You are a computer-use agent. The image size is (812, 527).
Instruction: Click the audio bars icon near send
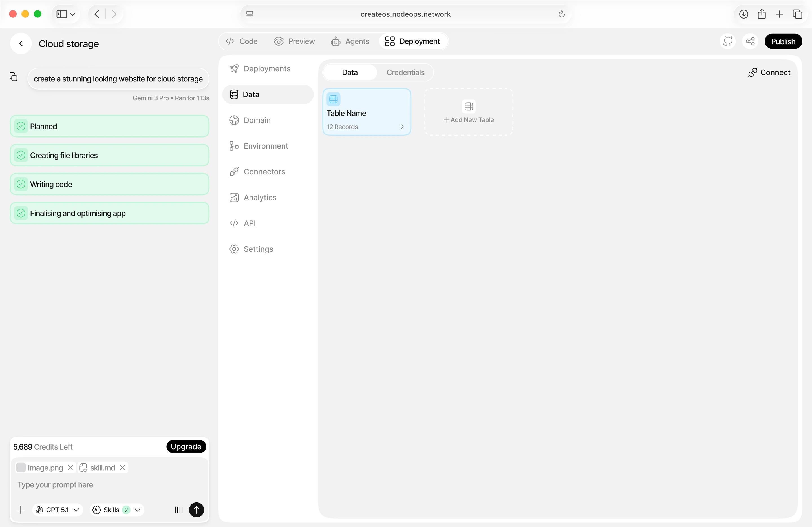[178, 510]
